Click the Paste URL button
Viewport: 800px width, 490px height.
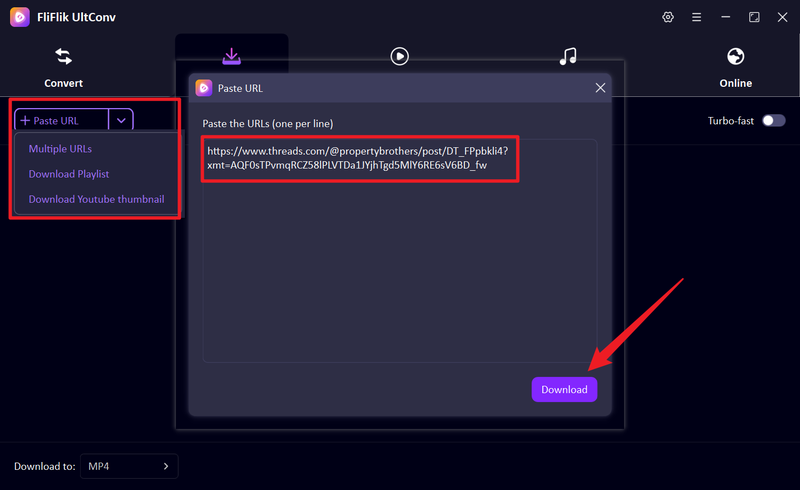tap(61, 120)
